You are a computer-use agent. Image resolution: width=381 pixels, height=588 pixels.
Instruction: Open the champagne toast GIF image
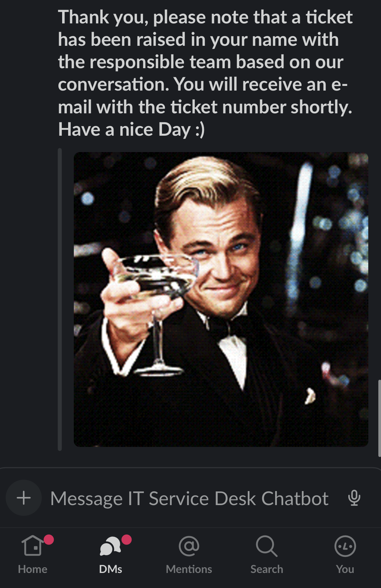[221, 299]
